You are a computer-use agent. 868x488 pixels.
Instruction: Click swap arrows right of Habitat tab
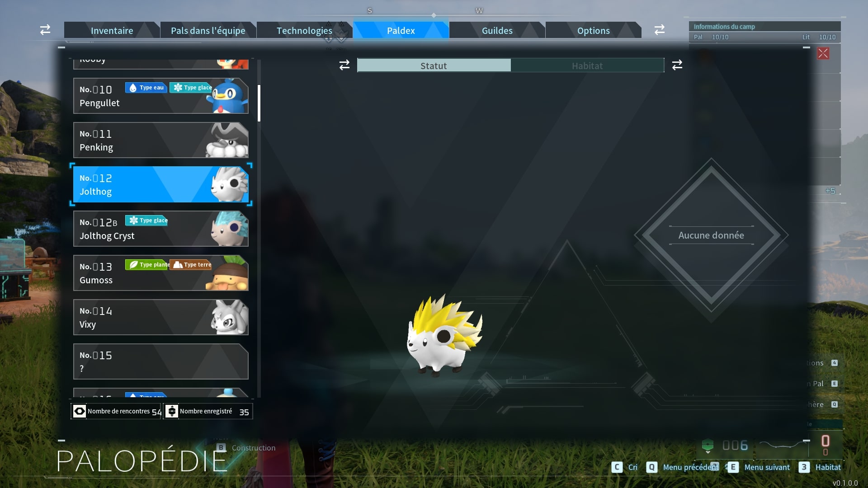(x=677, y=65)
